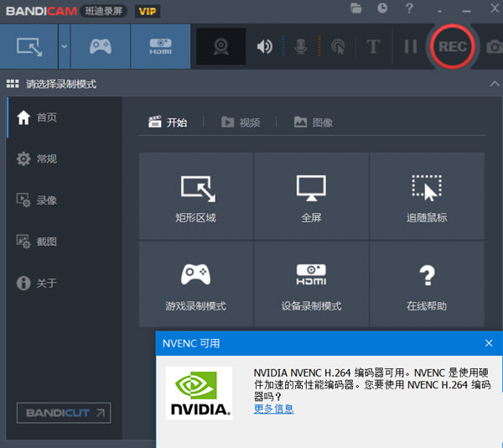
Task: Open the 截图 screenshot settings sidebar item
Action: click(65, 242)
